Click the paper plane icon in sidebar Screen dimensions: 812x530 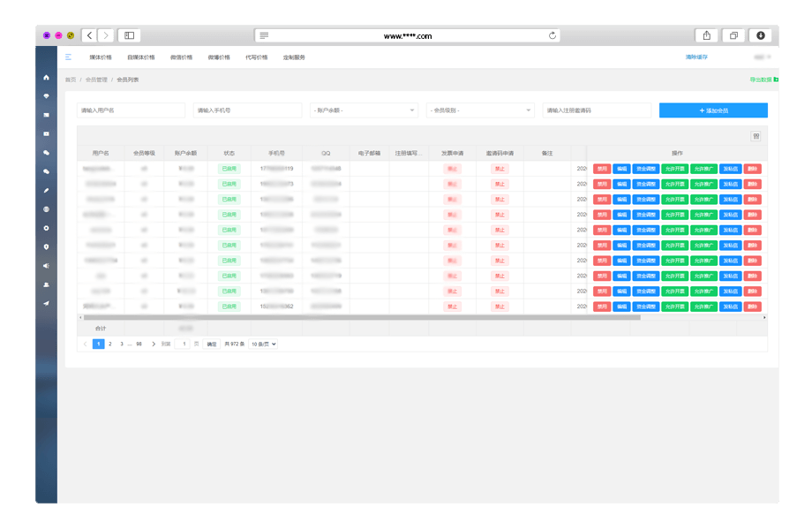(x=46, y=303)
